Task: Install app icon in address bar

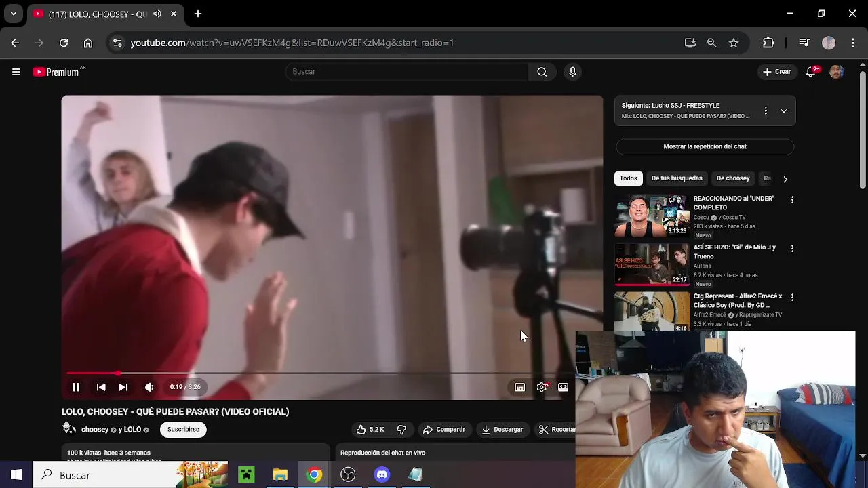Action: pyautogui.click(x=690, y=43)
